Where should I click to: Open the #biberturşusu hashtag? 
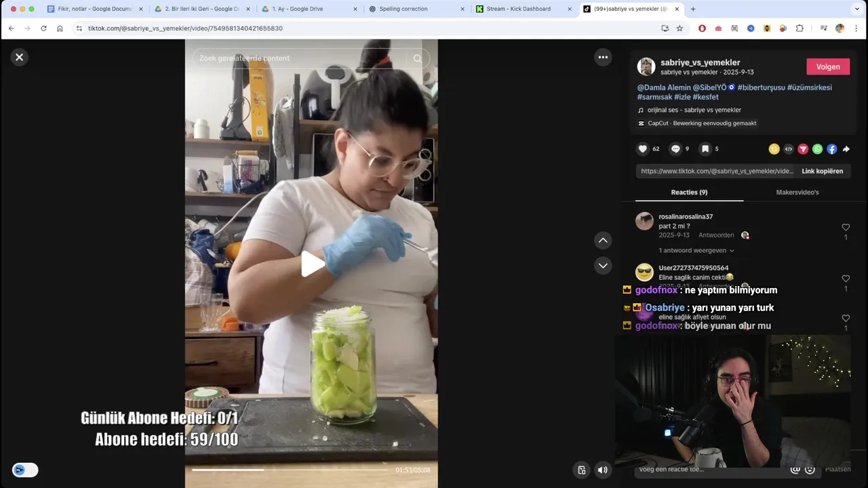(761, 87)
